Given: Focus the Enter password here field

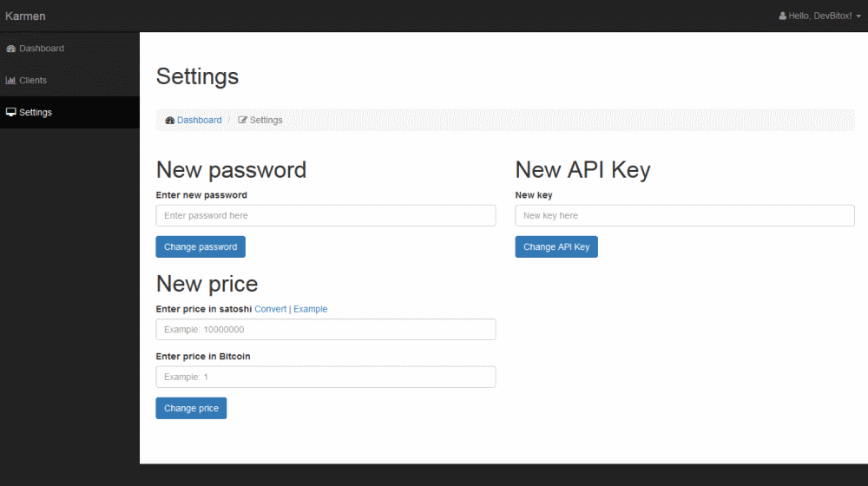Looking at the screenshot, I should [325, 215].
